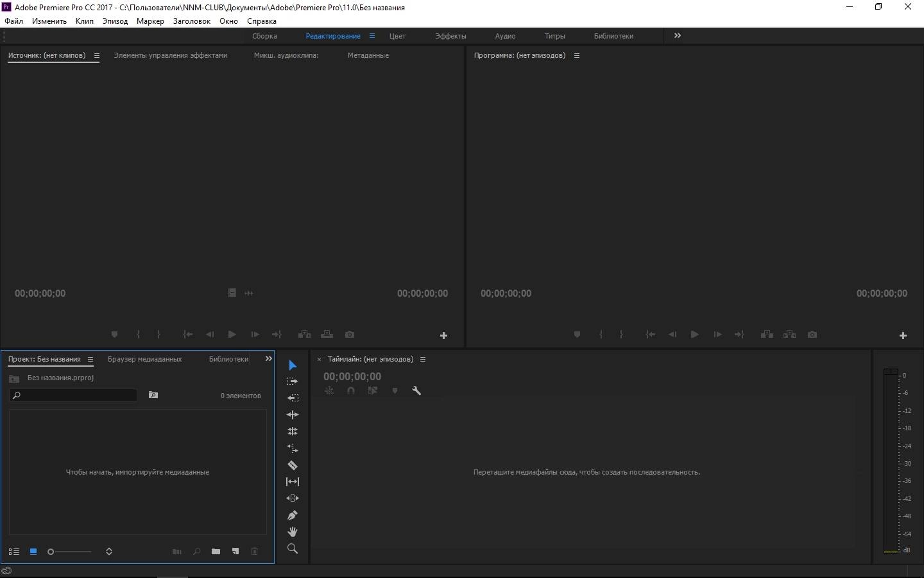This screenshot has height=578, width=924.
Task: Close the Timeline panel tab
Action: [x=319, y=360]
